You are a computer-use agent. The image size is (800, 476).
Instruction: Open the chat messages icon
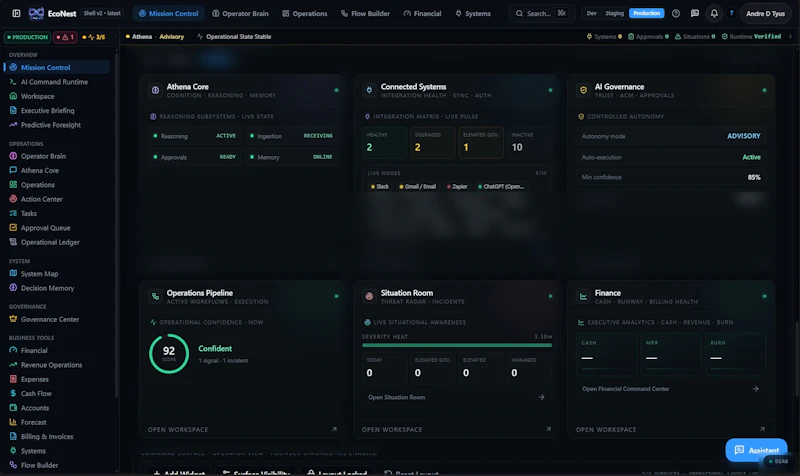tap(694, 13)
